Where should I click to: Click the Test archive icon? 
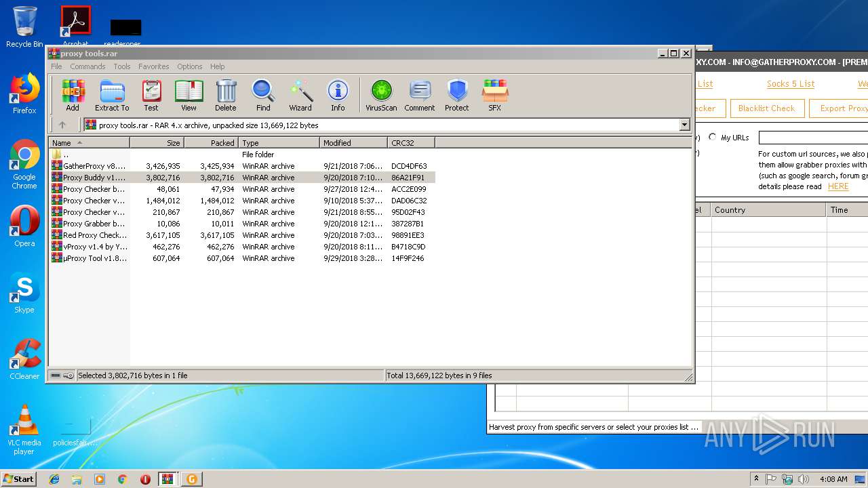coord(151,95)
